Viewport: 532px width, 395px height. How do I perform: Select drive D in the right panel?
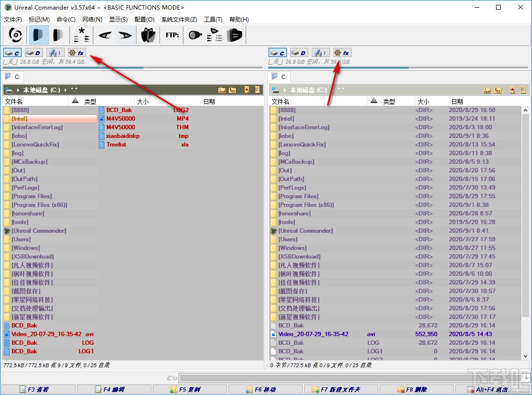coord(299,53)
